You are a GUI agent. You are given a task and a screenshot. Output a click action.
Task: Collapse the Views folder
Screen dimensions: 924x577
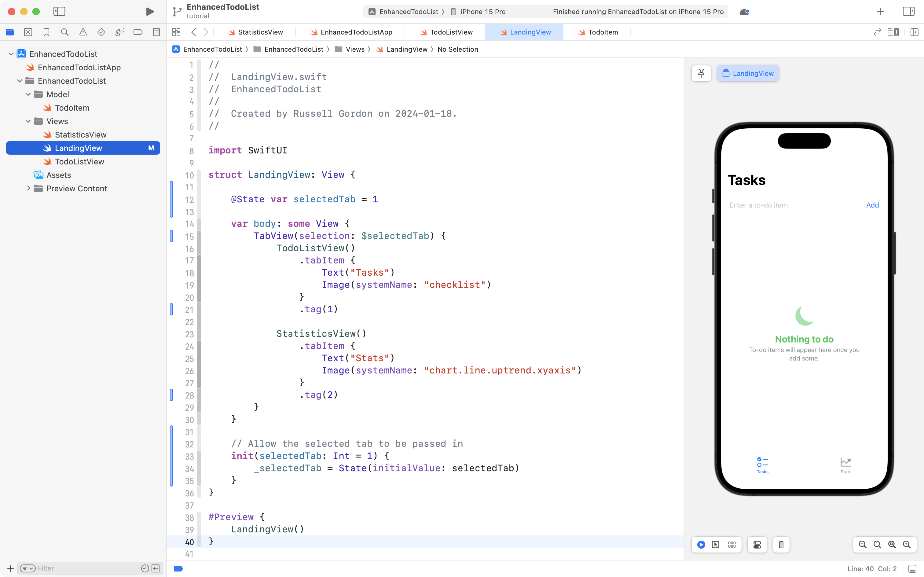point(28,121)
